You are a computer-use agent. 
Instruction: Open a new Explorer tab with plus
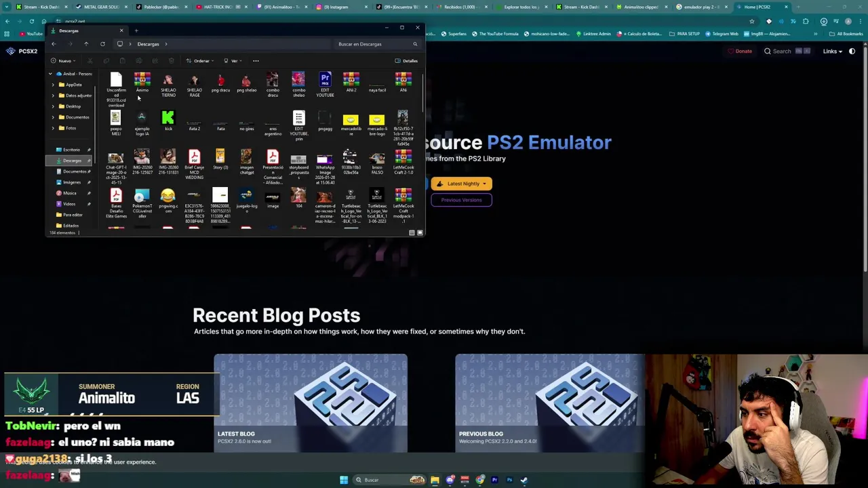tap(136, 30)
